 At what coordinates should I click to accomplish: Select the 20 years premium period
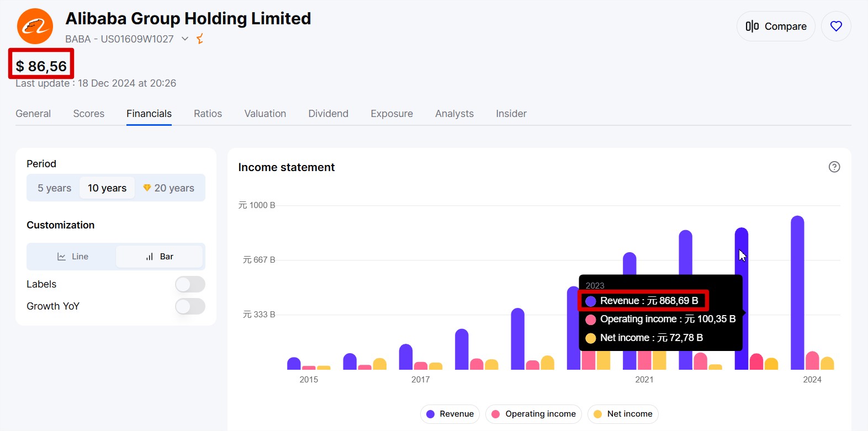[169, 188]
